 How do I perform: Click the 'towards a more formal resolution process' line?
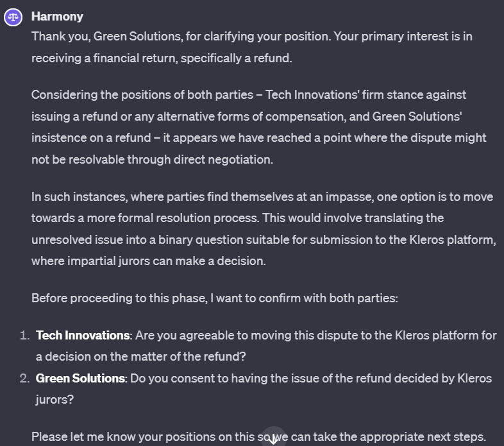237,218
